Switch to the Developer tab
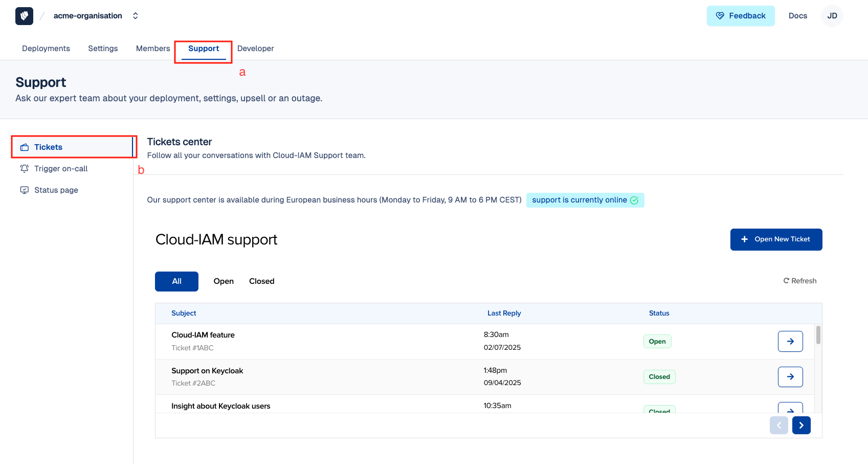Viewport: 868px width, 471px height. coord(255,49)
